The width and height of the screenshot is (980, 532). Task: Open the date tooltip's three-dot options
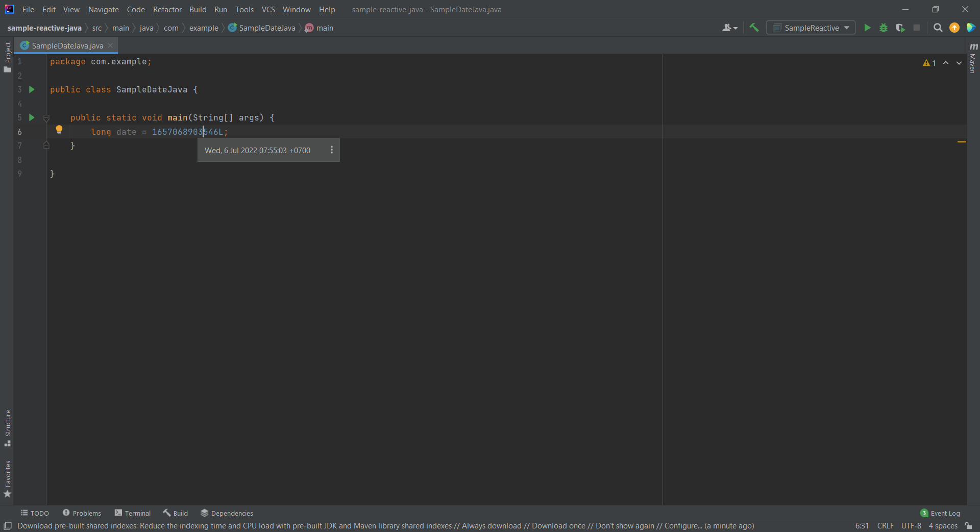click(x=332, y=150)
